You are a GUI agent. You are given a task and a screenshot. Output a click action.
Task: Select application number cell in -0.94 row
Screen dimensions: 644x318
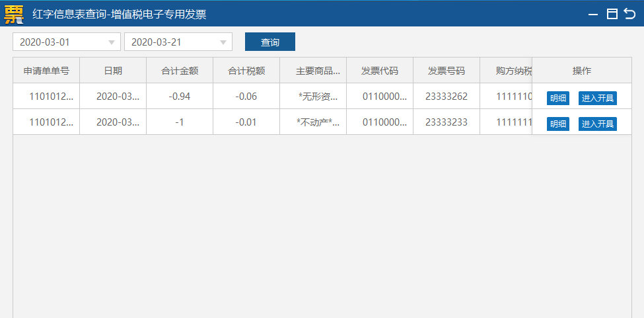click(x=46, y=96)
